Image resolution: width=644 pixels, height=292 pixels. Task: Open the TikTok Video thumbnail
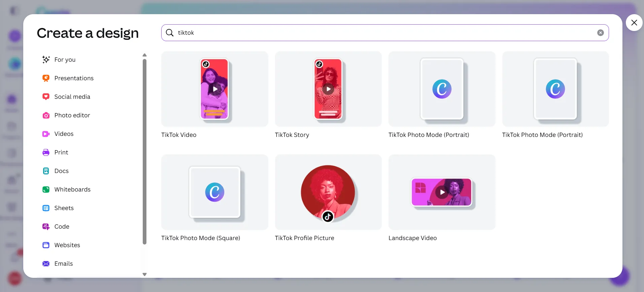(x=215, y=89)
